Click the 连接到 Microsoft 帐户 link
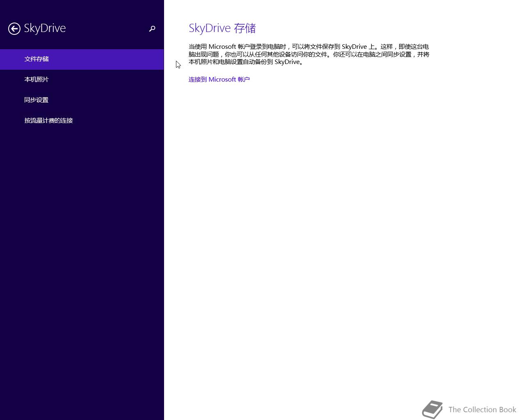 219,80
